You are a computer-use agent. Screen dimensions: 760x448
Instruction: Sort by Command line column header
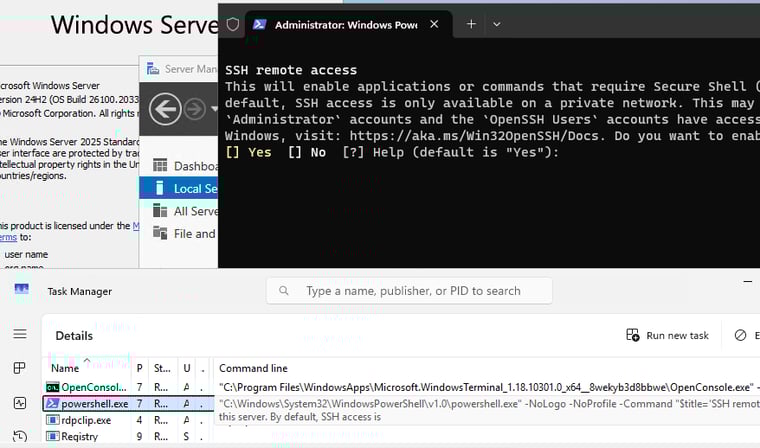click(x=485, y=368)
